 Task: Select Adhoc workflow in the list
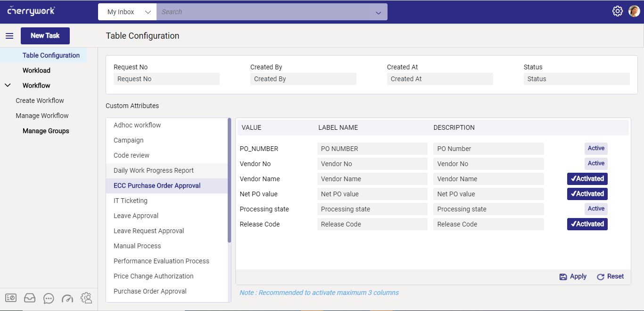(167, 125)
